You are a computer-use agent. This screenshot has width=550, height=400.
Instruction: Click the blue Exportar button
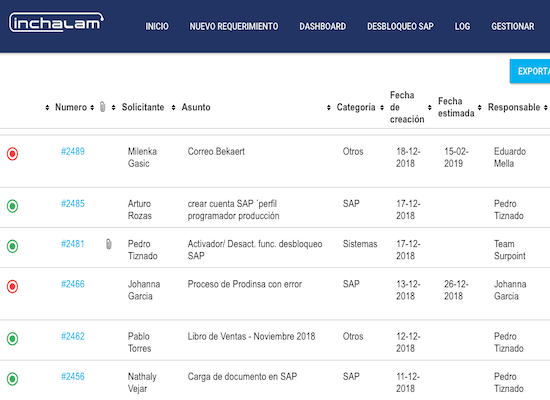[530, 71]
